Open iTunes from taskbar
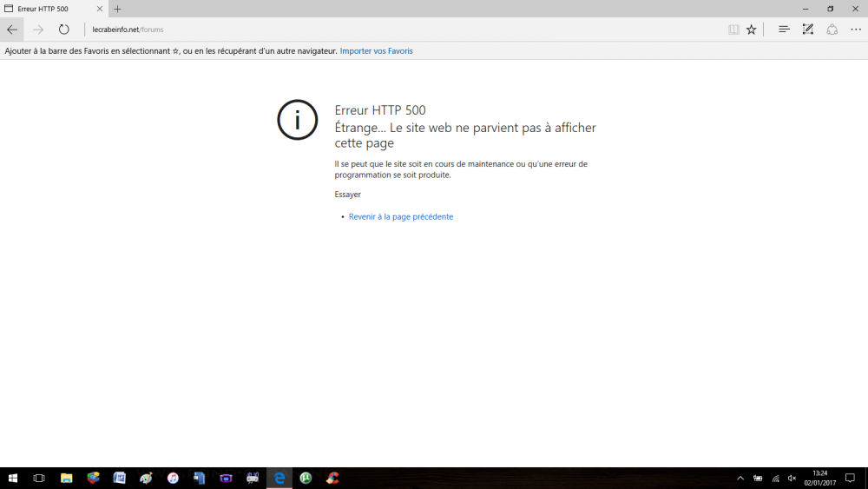 coord(173,478)
